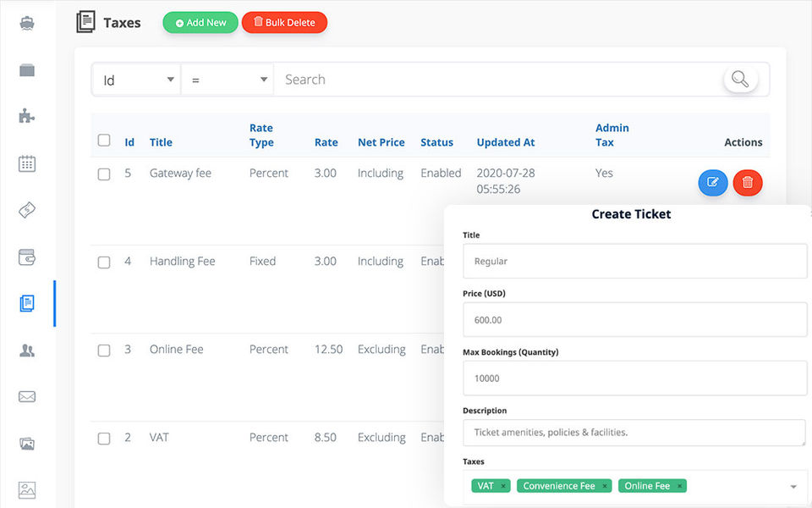
Task: Click the 'Create Ticket' heading
Action: pyautogui.click(x=631, y=214)
